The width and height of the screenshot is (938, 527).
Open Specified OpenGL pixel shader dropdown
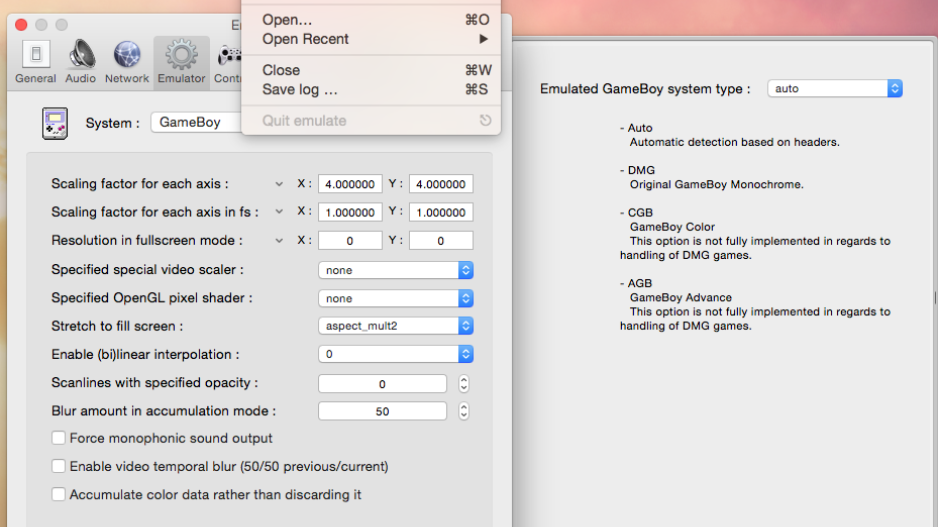click(395, 298)
